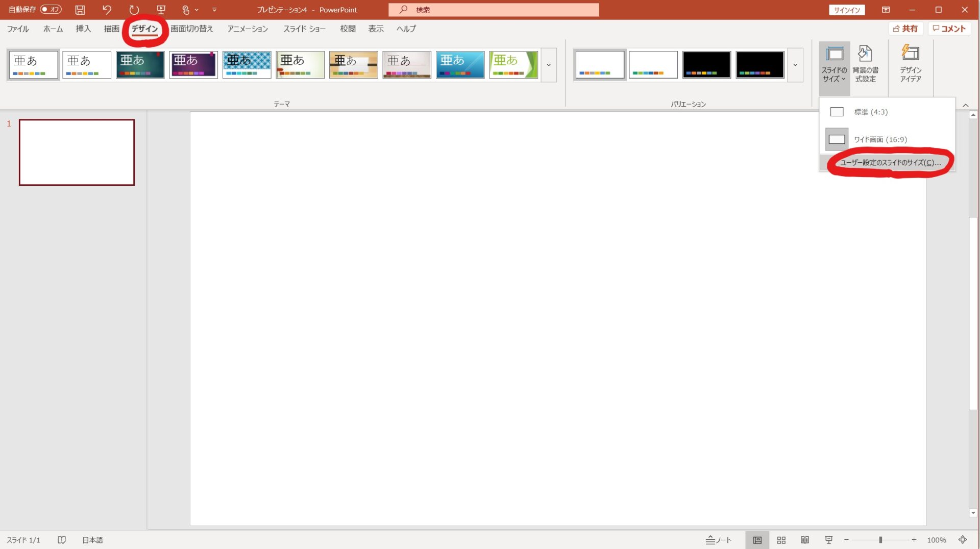The height and width of the screenshot is (549, 980).
Task: Select the first white variation
Action: pyautogui.click(x=600, y=65)
